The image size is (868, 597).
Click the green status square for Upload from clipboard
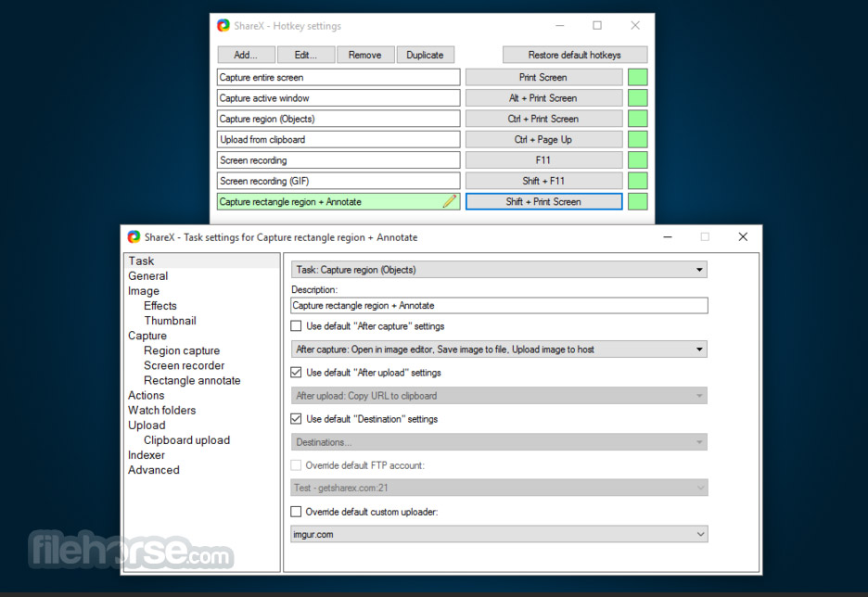point(638,139)
